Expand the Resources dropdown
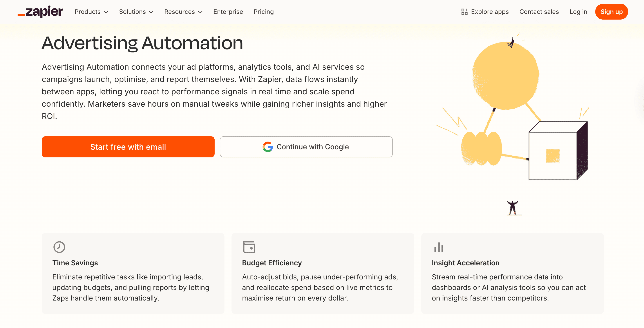Screen dimensions: 644x328 tap(179, 12)
